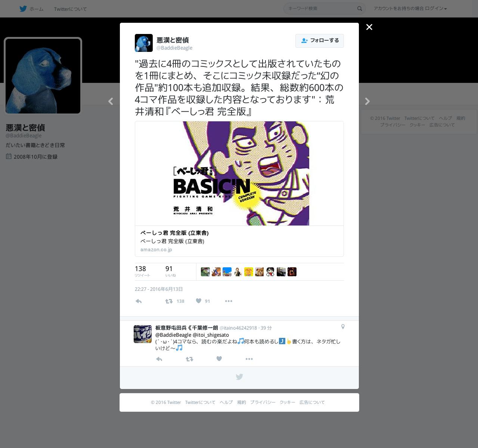Screen dimensions: 478x448
Task: Click in the キーワード検索 search field
Action: click(x=319, y=8)
